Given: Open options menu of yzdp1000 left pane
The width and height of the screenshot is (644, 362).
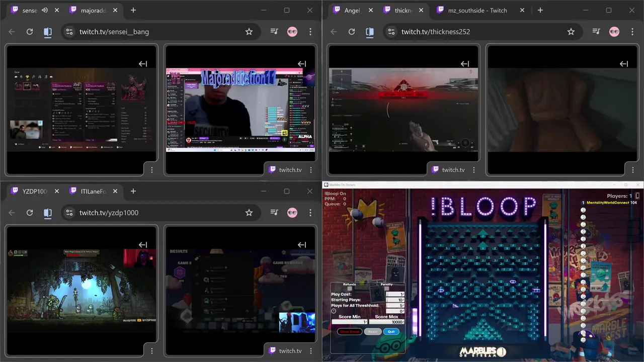Looking at the screenshot, I should (x=152, y=351).
